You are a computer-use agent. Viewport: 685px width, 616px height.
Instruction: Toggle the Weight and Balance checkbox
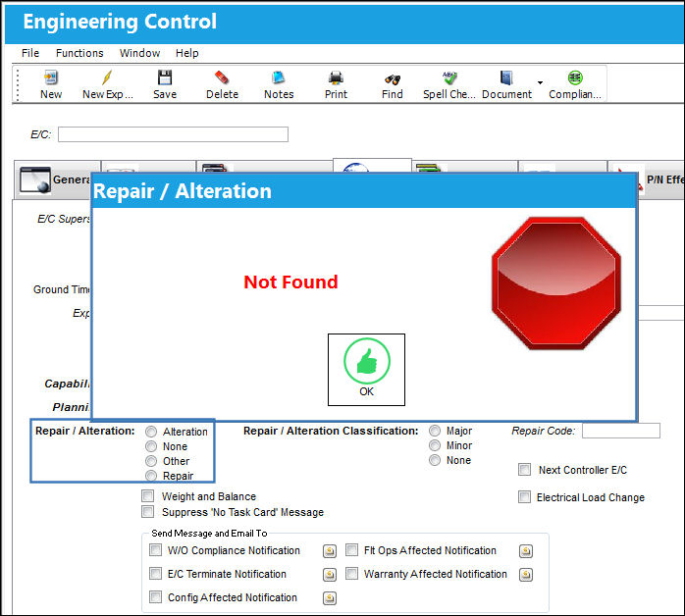click(x=148, y=496)
